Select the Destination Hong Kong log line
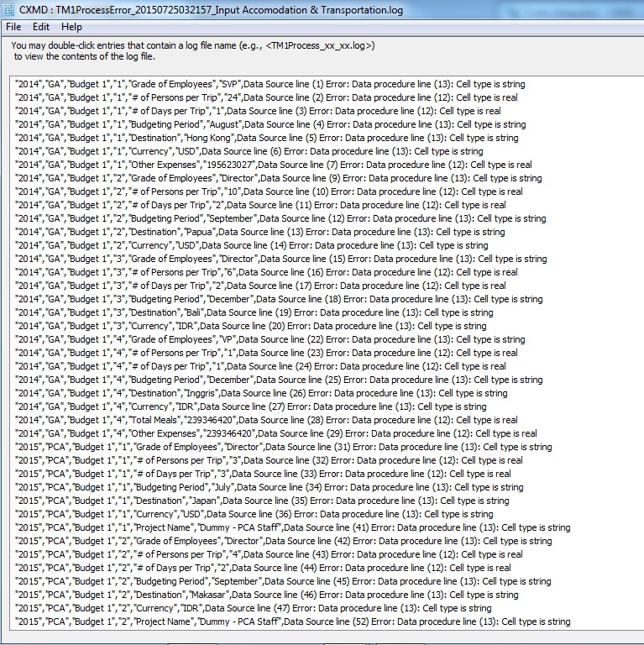The image size is (644, 645). 267,138
